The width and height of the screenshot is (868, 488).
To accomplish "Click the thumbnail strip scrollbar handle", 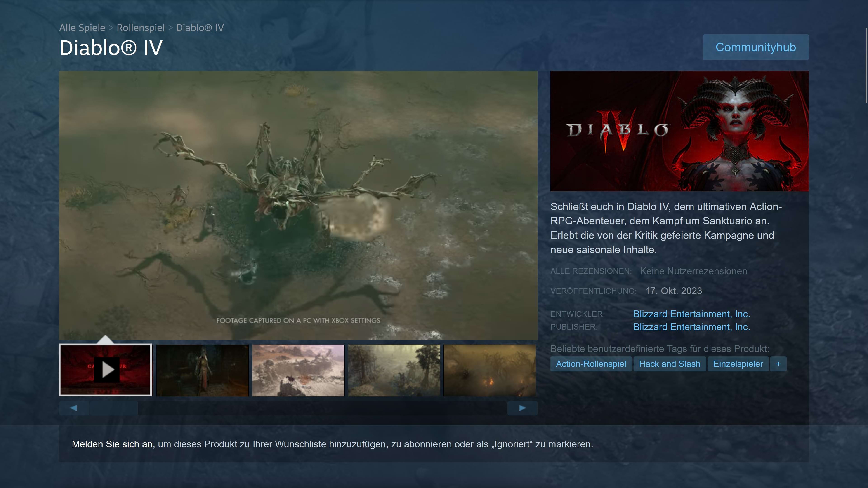I will pyautogui.click(x=114, y=408).
